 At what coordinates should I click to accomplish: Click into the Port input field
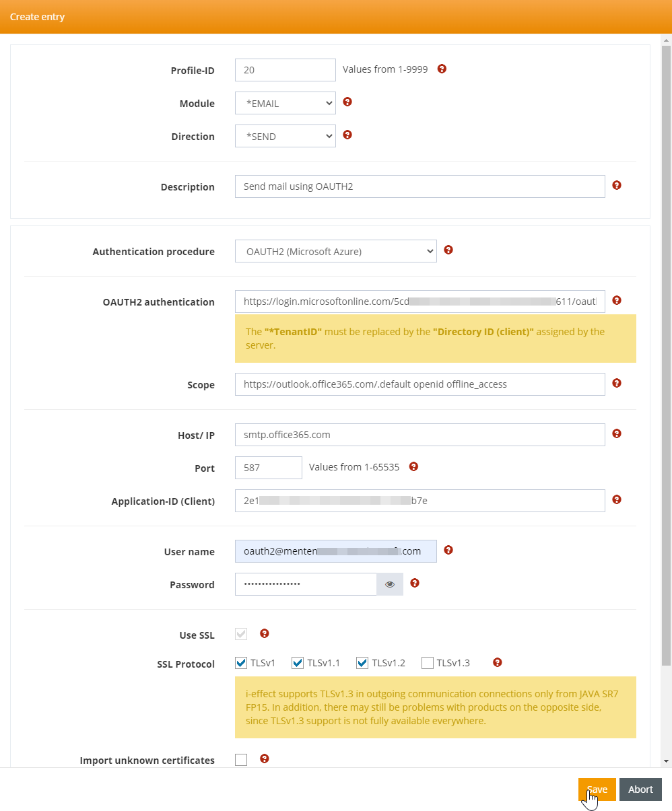pos(269,468)
